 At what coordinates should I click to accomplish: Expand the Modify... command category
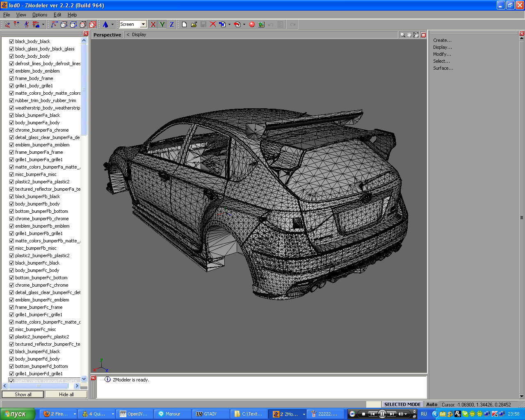(x=442, y=54)
